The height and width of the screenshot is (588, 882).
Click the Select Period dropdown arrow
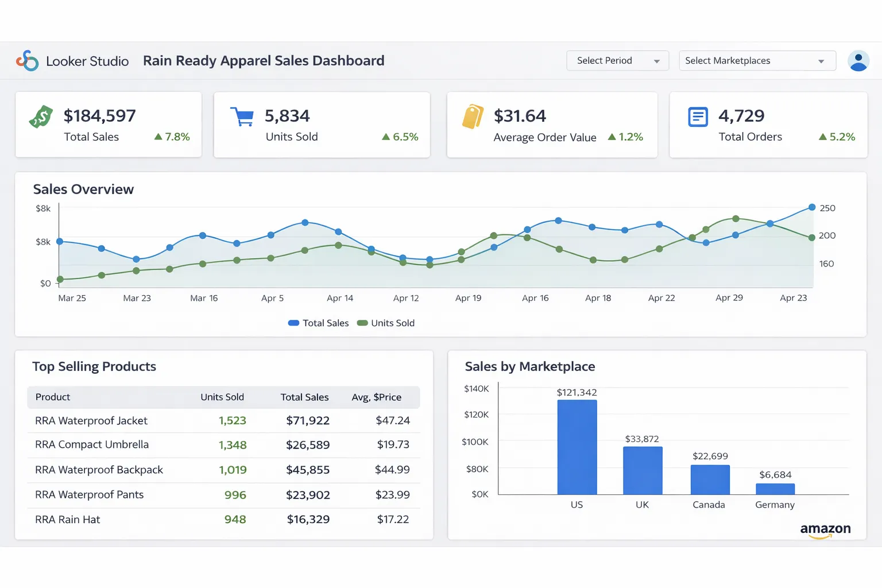coord(656,60)
